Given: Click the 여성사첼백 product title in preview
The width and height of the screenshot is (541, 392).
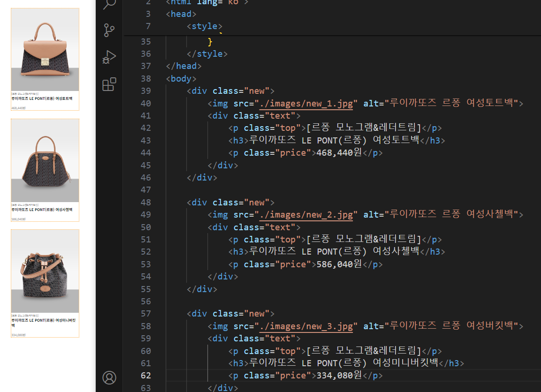Looking at the screenshot, I should click(x=42, y=210).
